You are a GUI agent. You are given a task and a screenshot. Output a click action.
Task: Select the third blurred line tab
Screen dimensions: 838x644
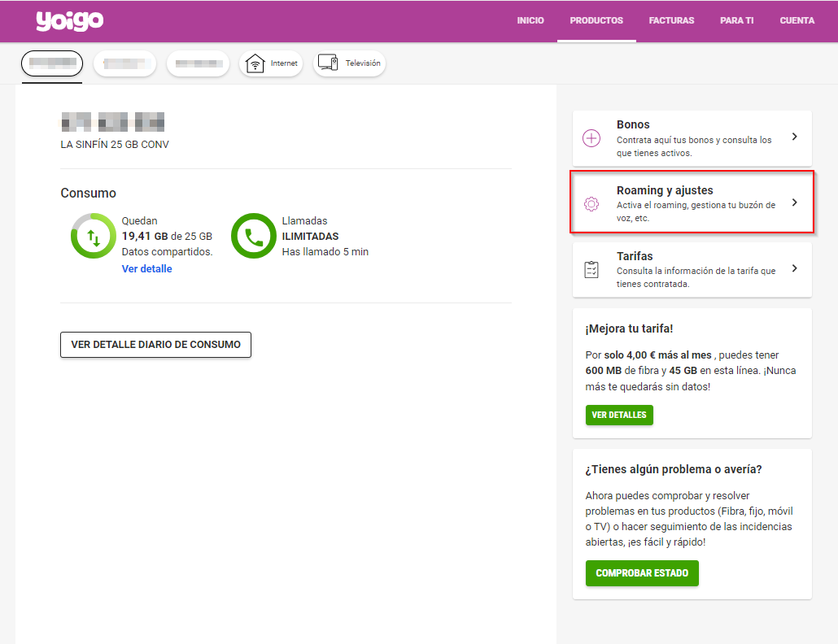tap(199, 63)
